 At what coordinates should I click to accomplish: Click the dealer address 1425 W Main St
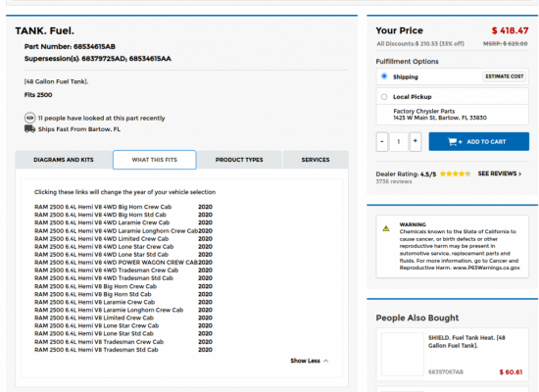click(440, 118)
